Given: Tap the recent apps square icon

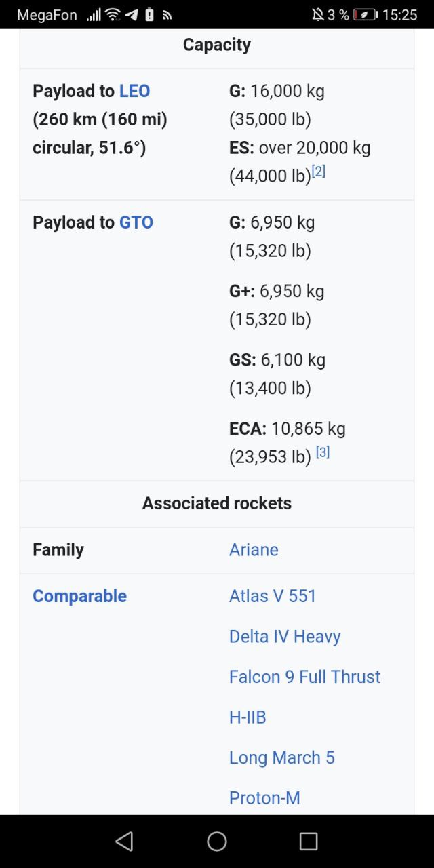Looking at the screenshot, I should pos(309,842).
